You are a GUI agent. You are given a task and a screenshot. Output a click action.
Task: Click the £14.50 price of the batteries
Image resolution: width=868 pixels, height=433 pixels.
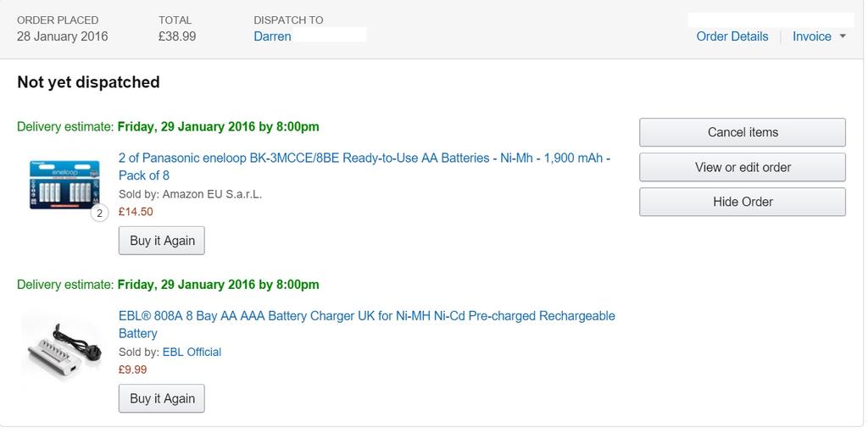(136, 212)
